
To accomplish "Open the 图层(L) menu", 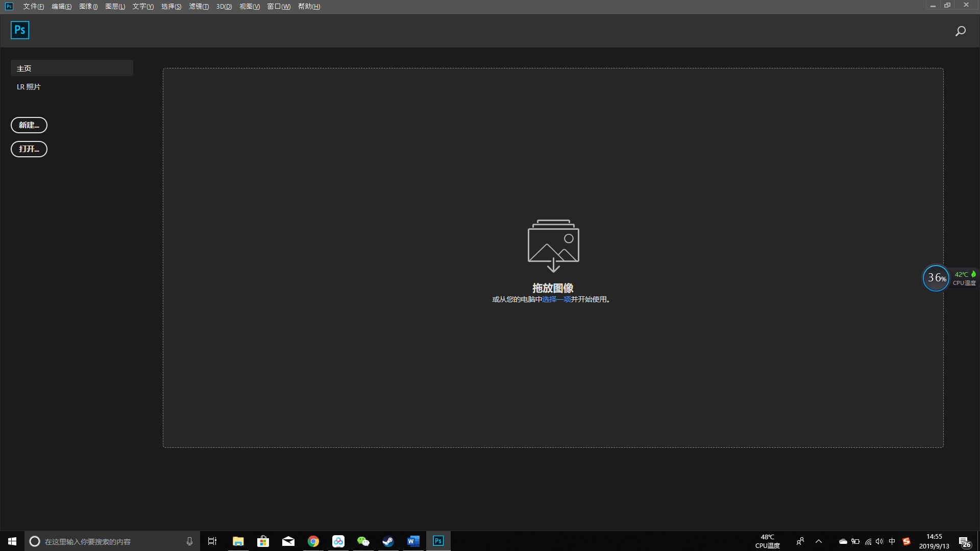I will (115, 7).
